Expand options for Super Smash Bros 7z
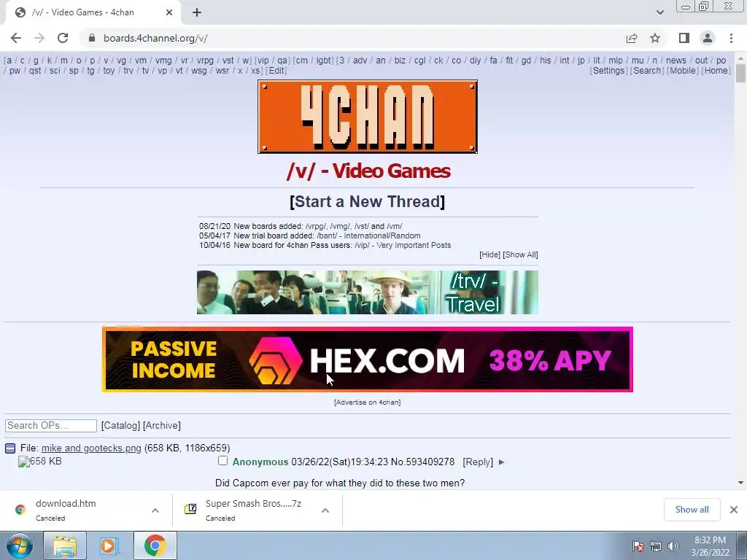Viewport: 747px width, 560px height. click(325, 510)
